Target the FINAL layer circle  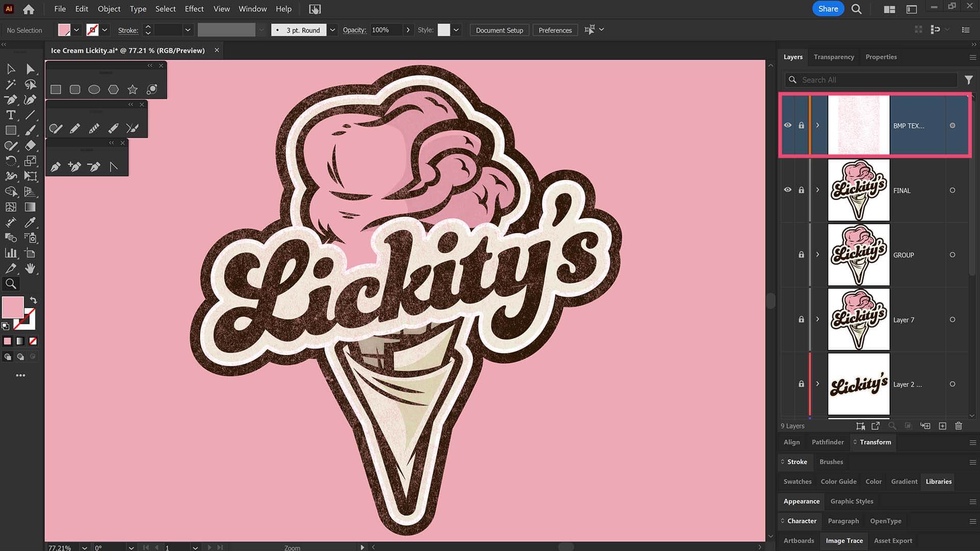point(952,190)
